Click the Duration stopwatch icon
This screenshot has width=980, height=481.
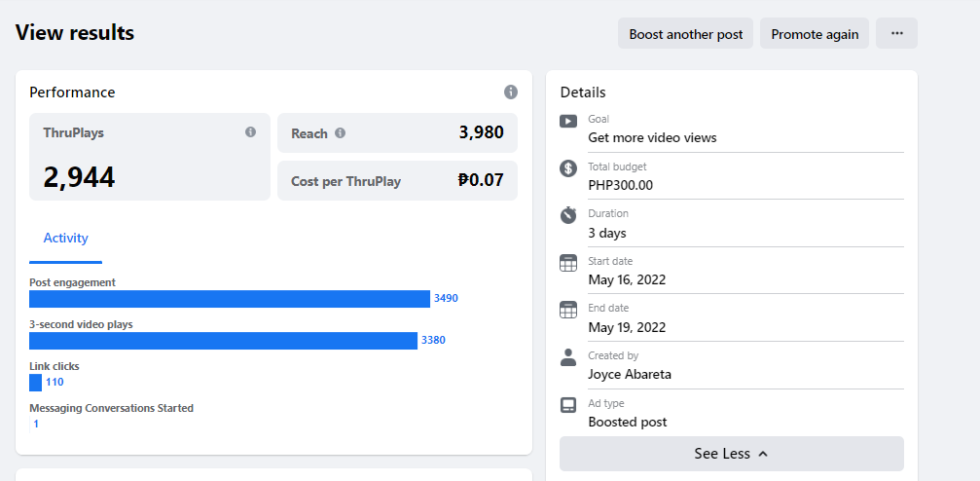(x=568, y=215)
